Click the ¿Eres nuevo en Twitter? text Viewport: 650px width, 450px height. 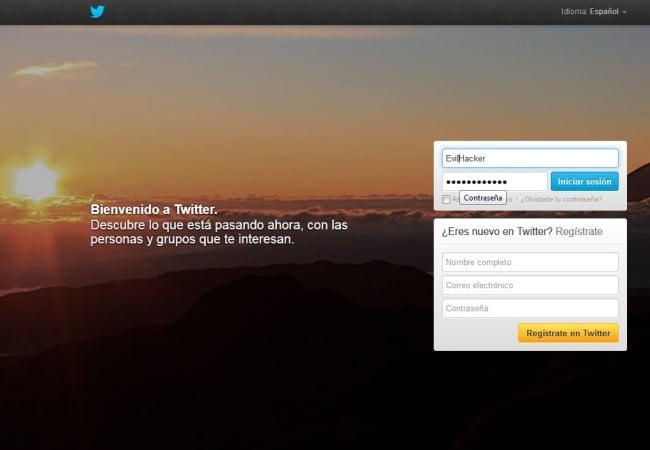[x=497, y=231]
